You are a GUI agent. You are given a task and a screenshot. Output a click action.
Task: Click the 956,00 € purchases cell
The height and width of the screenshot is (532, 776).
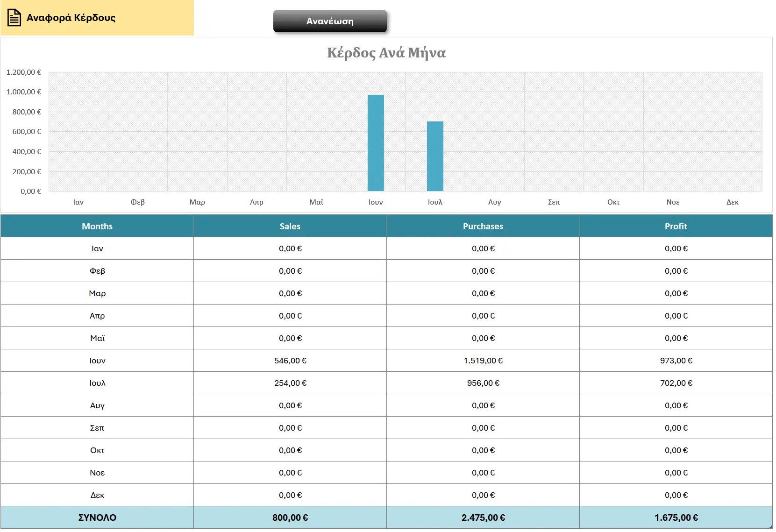[x=483, y=383]
